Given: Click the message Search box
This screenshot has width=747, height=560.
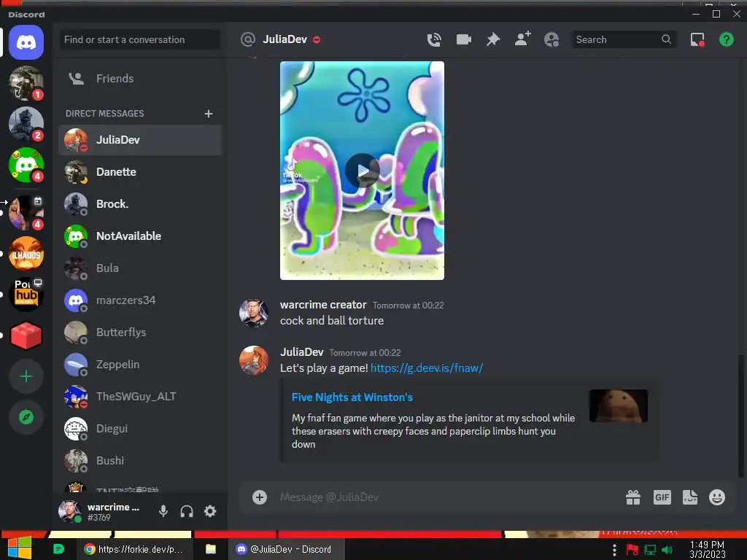Looking at the screenshot, I should (624, 39).
